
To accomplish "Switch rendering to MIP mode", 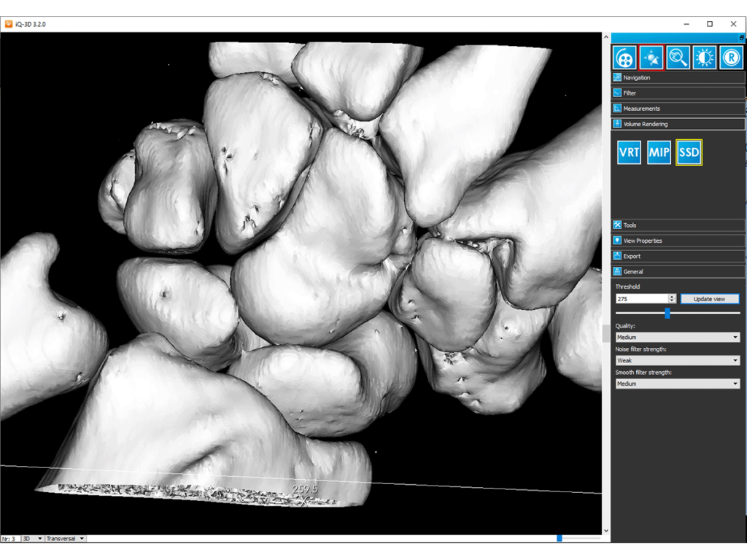I will 659,152.
